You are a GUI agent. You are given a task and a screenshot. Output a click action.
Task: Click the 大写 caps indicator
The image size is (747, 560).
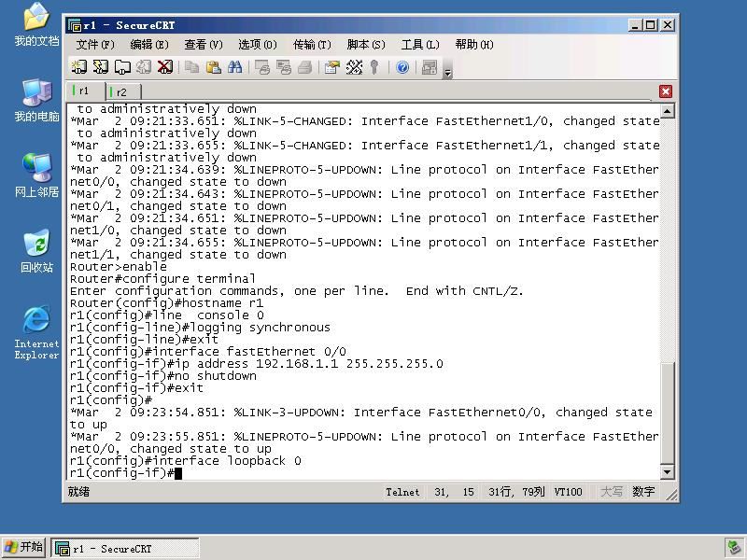pyautogui.click(x=612, y=492)
